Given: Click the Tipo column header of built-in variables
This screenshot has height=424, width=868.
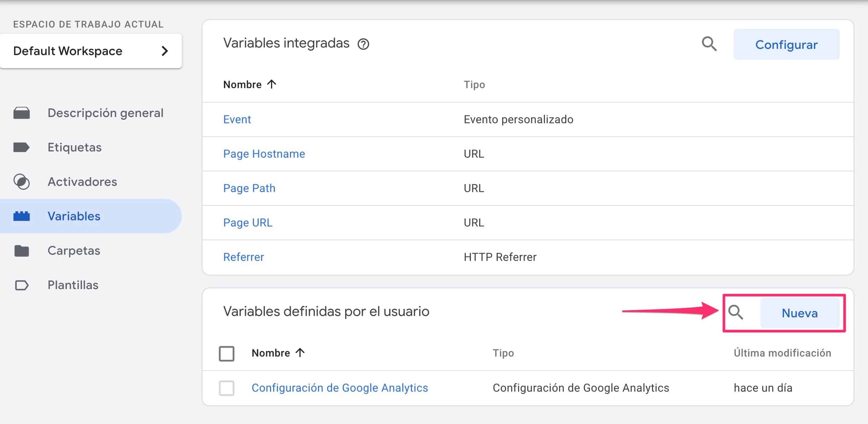Looking at the screenshot, I should 474,84.
